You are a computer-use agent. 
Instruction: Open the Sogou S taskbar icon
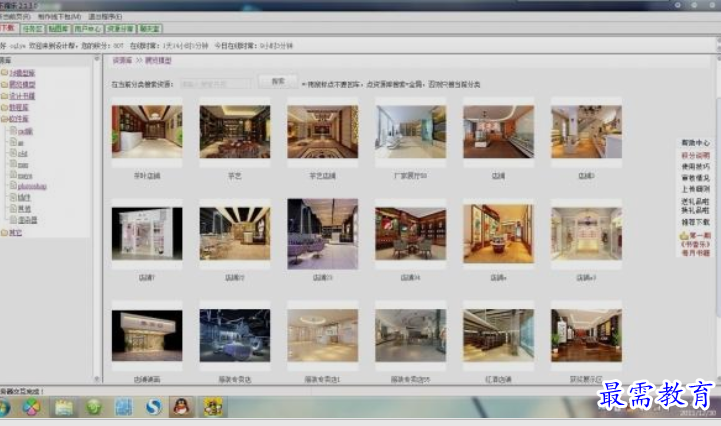(153, 407)
